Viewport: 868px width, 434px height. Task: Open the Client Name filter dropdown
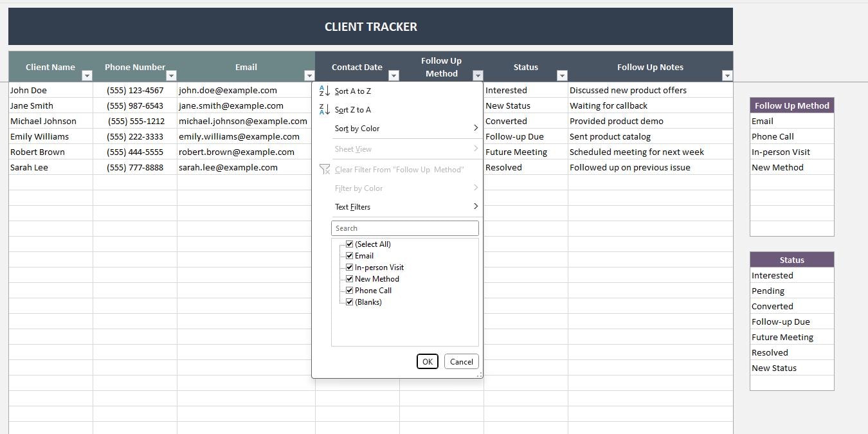pos(87,75)
